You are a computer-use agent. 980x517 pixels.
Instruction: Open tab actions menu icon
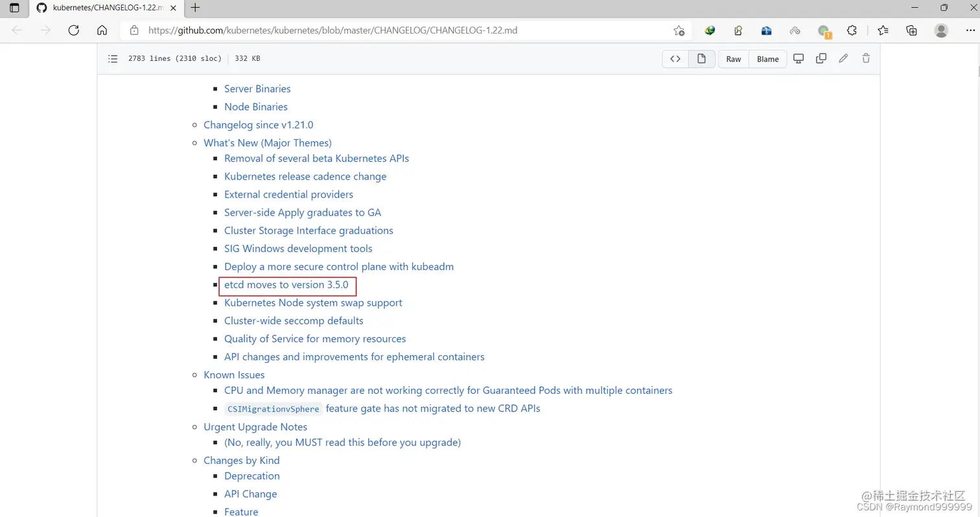(14, 8)
